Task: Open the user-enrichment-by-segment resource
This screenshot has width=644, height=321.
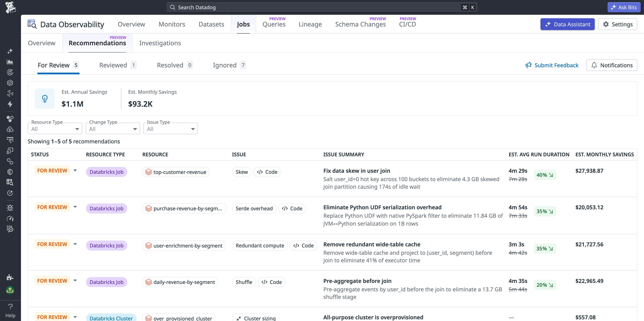Action: pyautogui.click(x=184, y=246)
